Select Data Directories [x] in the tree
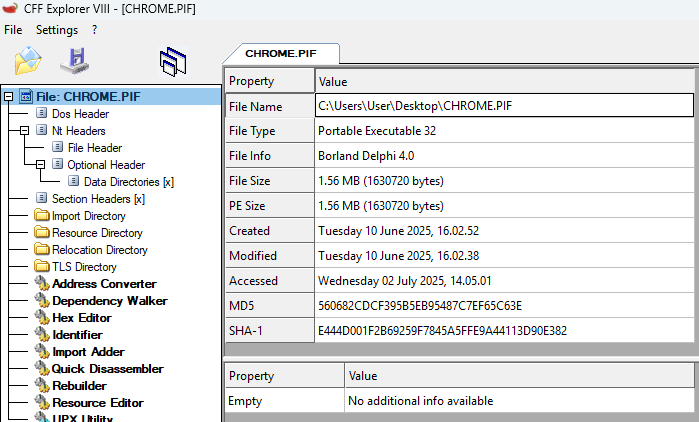The width and height of the screenshot is (699, 422). [129, 182]
